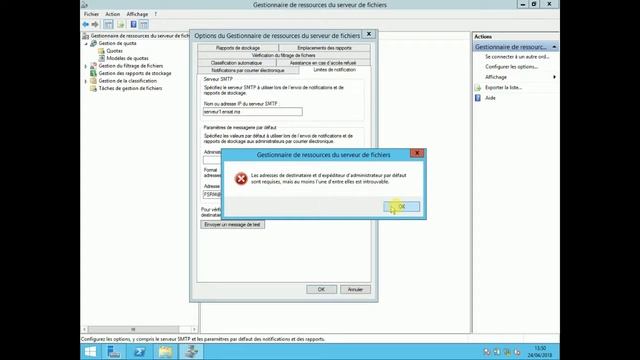
Task: Click the Gestion de la classification icon
Action: [93, 81]
